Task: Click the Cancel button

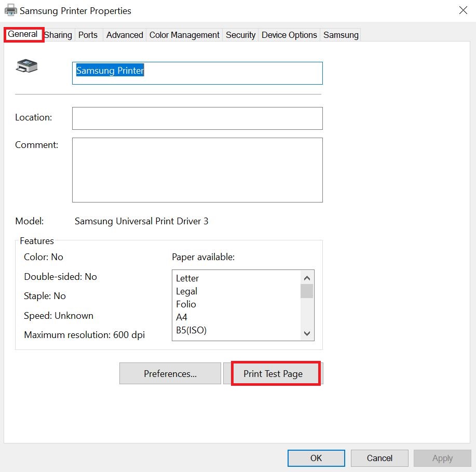Action: pos(379,458)
